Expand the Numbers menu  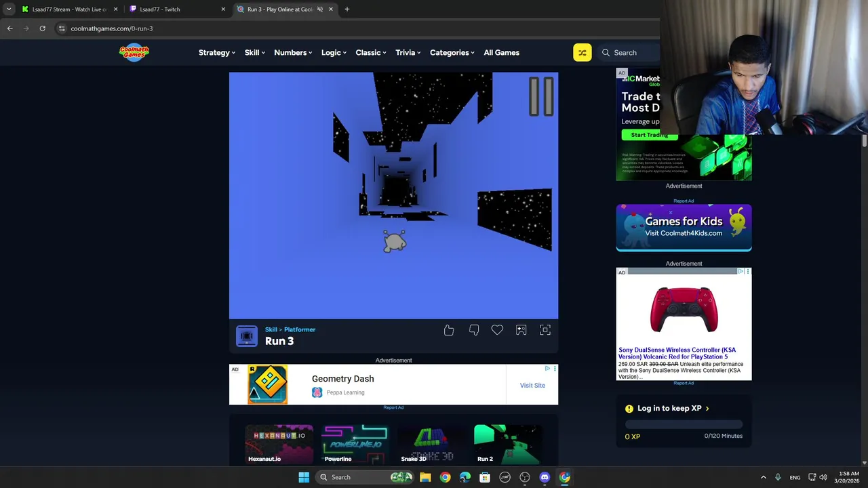(293, 52)
